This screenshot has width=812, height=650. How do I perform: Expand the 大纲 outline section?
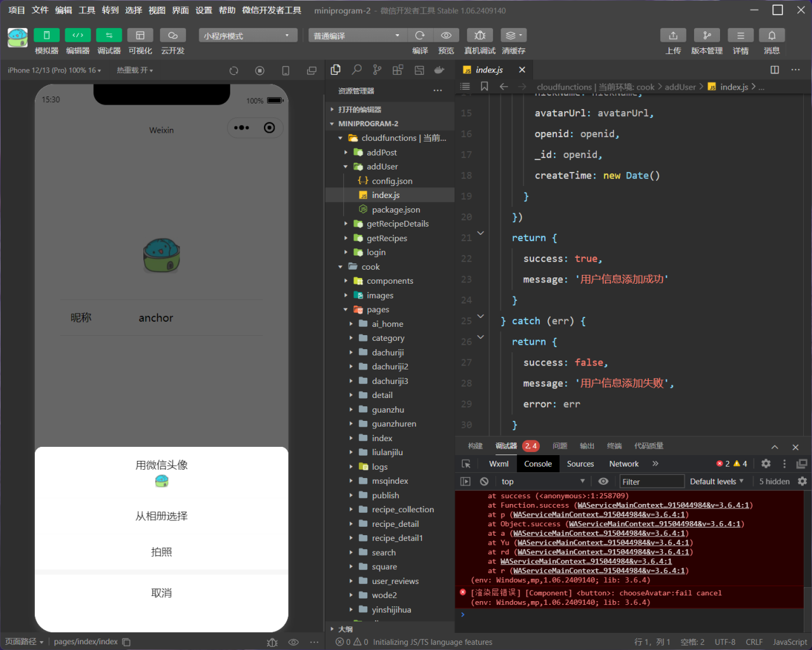point(390,629)
